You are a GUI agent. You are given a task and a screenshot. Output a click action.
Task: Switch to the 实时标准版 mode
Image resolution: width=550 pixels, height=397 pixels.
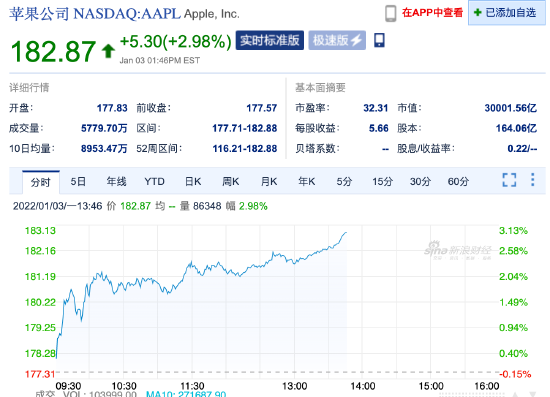pos(269,40)
